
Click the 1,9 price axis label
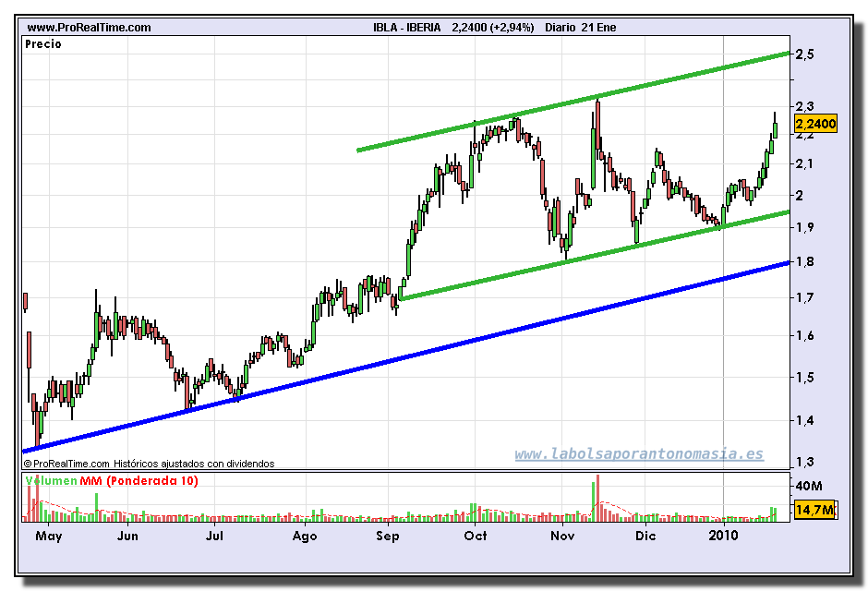click(804, 227)
